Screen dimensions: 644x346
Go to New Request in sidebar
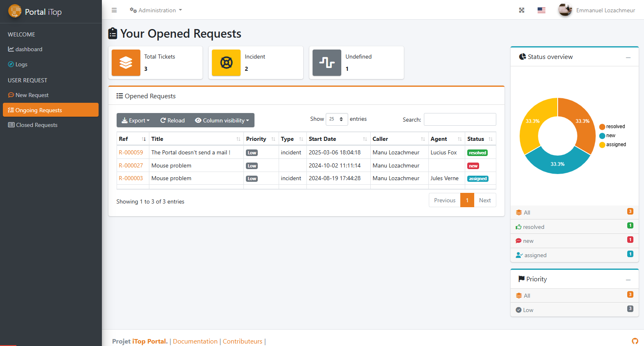coord(32,95)
